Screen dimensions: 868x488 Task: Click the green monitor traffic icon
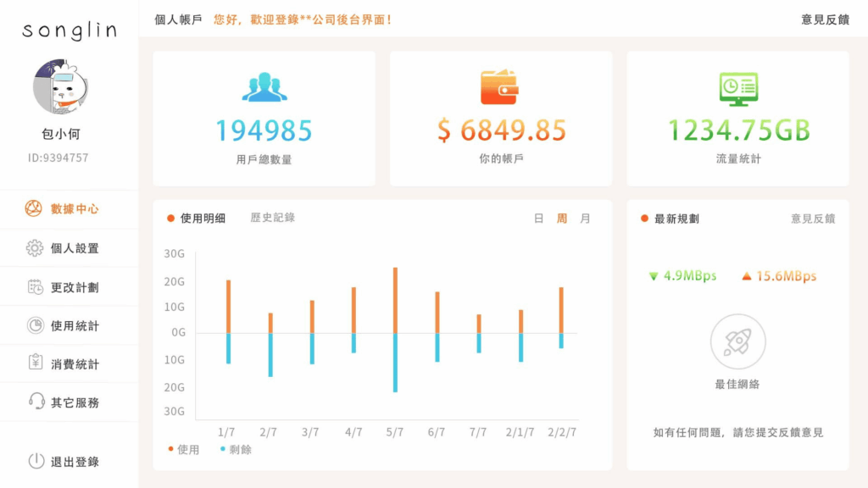pos(738,89)
